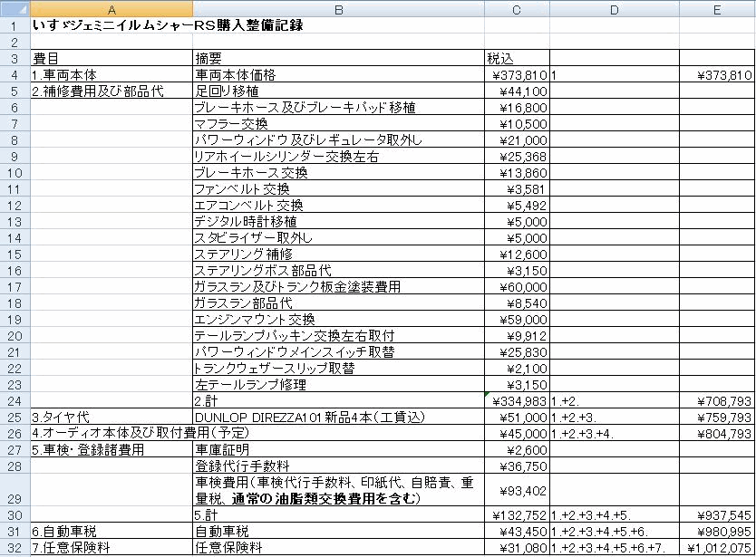
Task: Click cell 車庫証明
Action: click(338, 450)
